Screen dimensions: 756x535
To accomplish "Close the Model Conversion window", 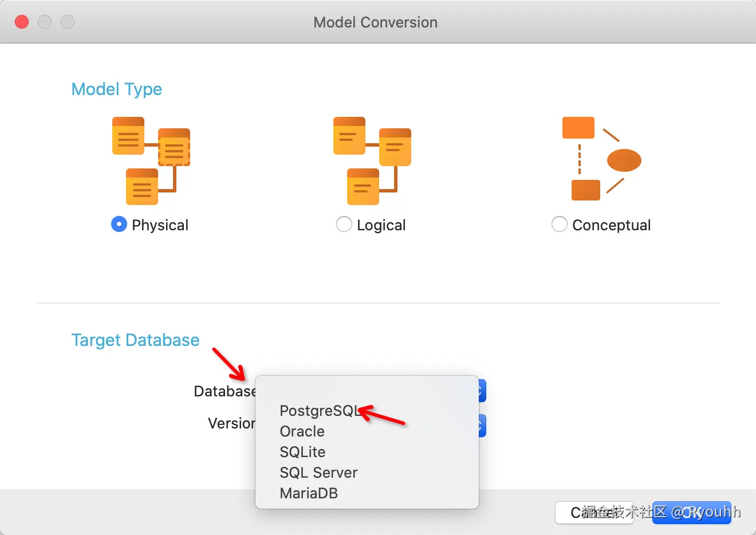I will 22,22.
